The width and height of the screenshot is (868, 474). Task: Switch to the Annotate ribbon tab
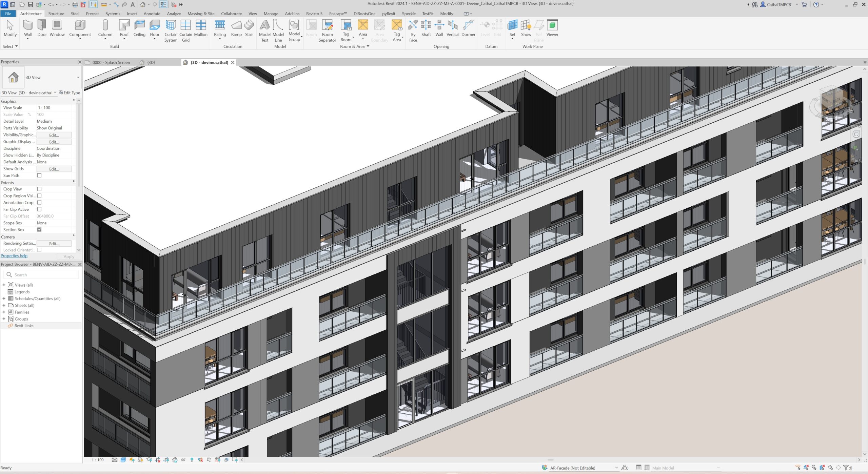click(x=152, y=14)
